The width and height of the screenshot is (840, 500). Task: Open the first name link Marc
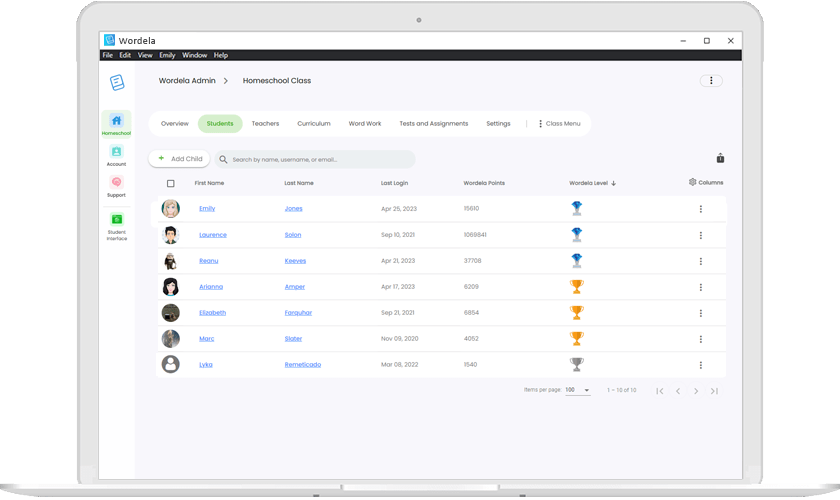(x=206, y=338)
